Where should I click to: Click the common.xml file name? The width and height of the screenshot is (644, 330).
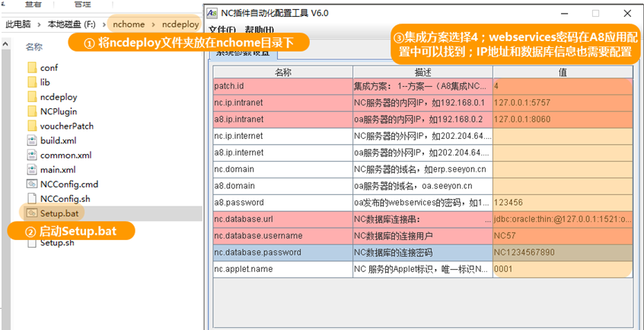click(x=66, y=155)
